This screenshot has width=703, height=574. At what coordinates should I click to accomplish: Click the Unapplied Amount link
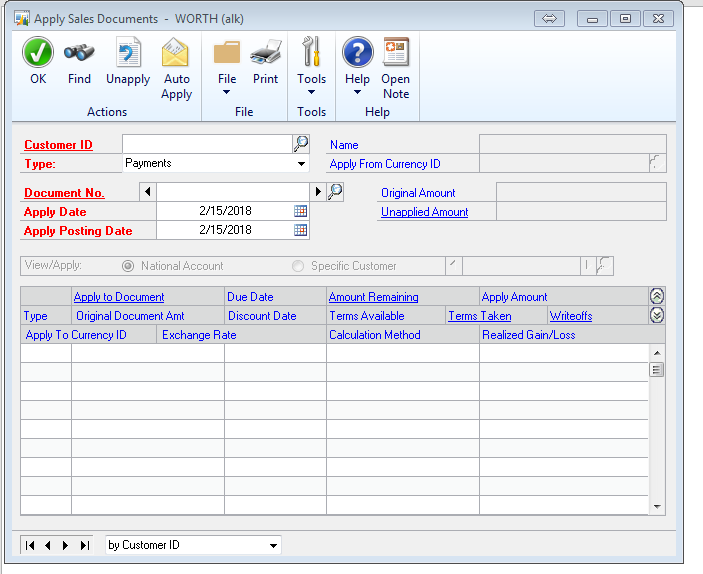[424, 212]
